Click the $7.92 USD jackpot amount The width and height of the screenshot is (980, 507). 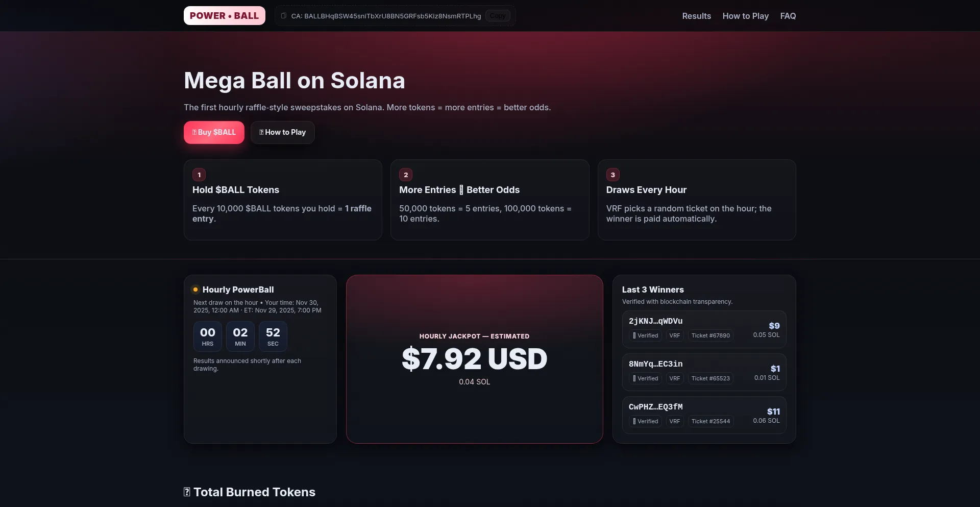[474, 359]
